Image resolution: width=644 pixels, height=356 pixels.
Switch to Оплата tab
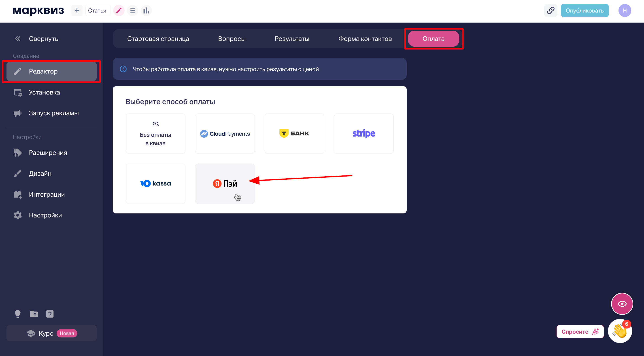[434, 39]
